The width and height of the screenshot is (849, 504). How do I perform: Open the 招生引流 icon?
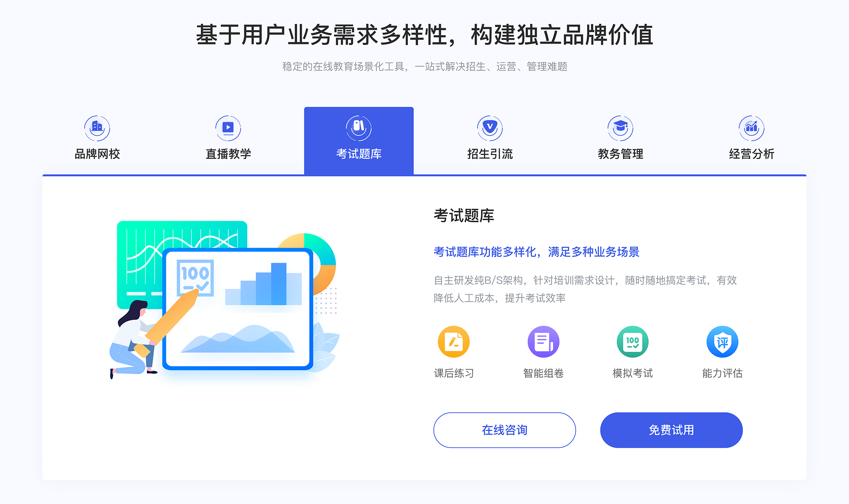[x=487, y=126]
